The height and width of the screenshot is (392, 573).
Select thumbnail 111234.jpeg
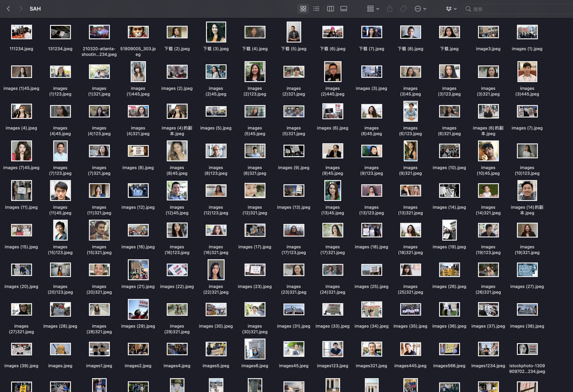point(22,32)
